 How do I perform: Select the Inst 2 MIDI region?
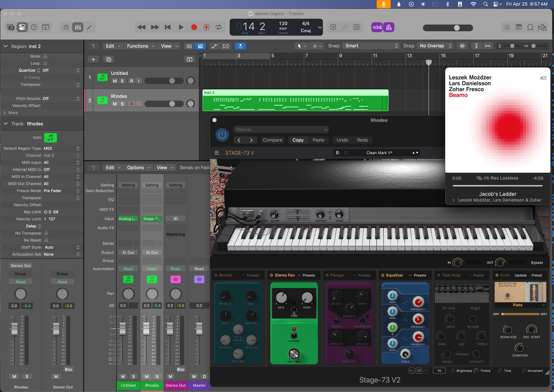tap(295, 100)
